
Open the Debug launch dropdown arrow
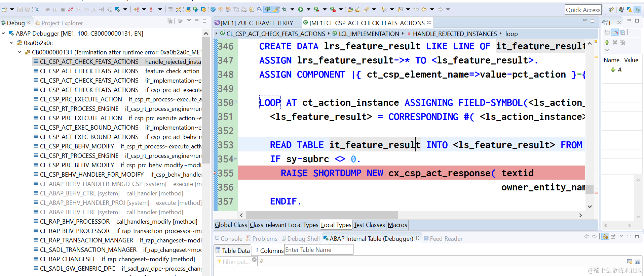coord(292,9)
